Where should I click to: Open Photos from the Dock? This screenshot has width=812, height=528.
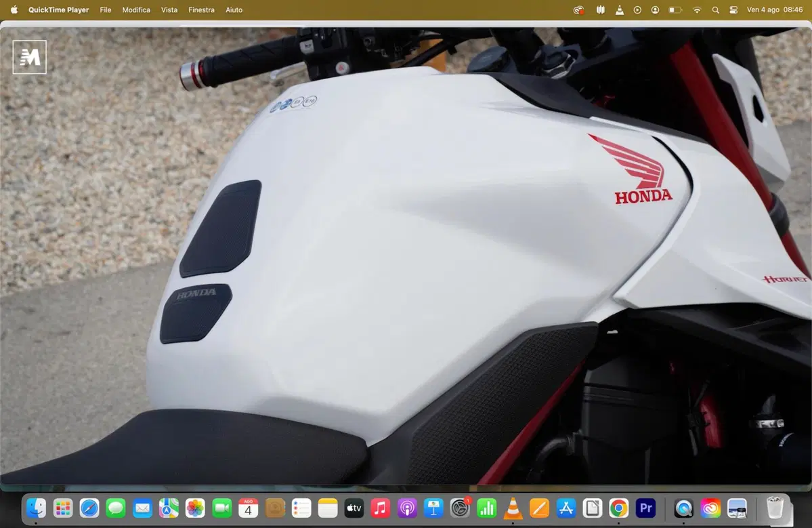click(x=195, y=508)
